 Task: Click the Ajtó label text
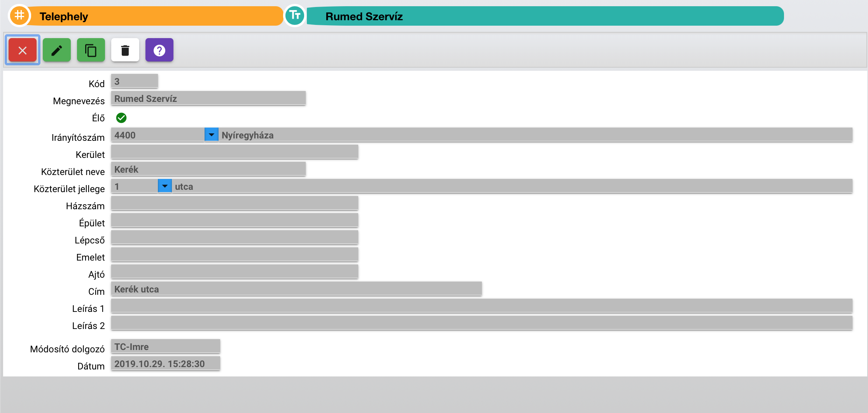[x=96, y=275]
